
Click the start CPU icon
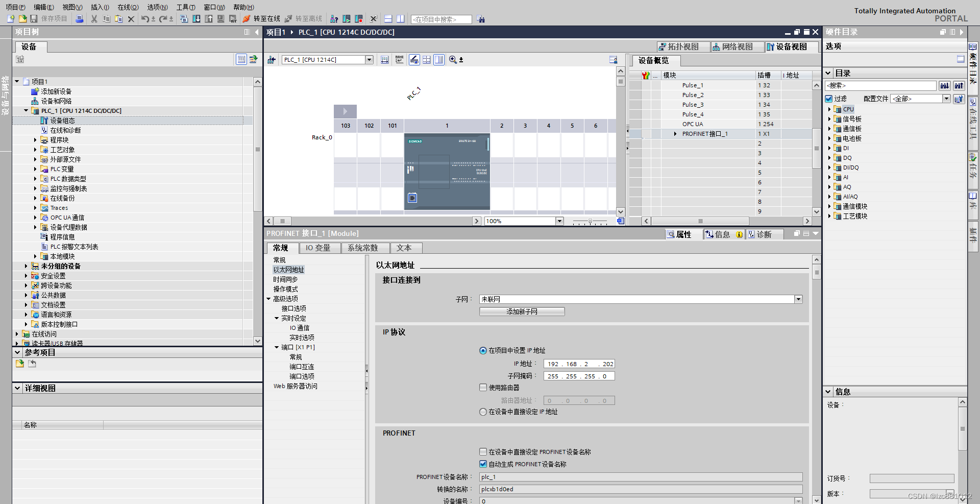point(347,19)
